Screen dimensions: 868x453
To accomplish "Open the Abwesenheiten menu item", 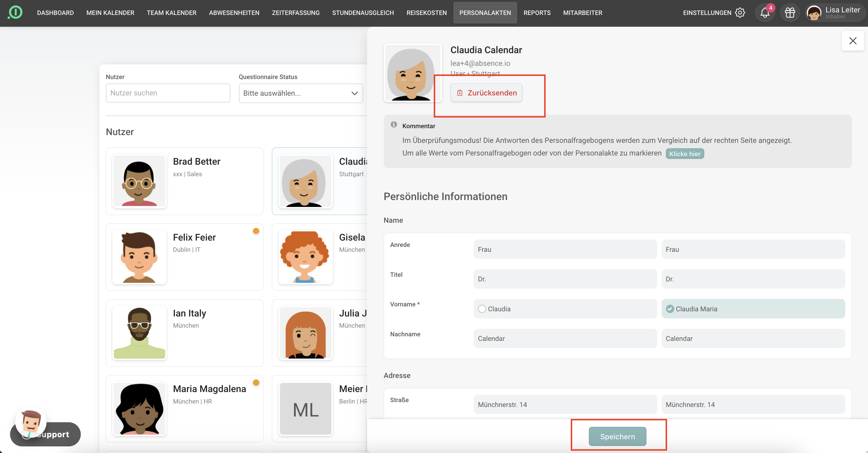I will (x=234, y=13).
